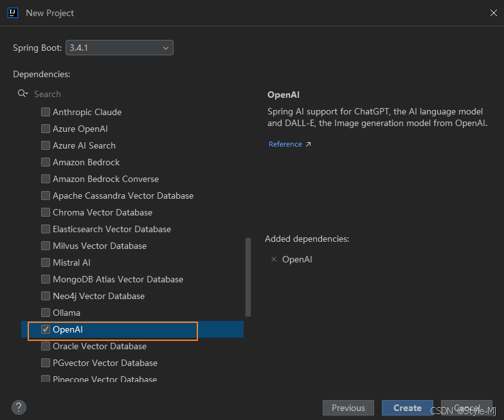Image resolution: width=504 pixels, height=420 pixels.
Task: Open the Spring Boot version dropdown
Action: (x=120, y=48)
